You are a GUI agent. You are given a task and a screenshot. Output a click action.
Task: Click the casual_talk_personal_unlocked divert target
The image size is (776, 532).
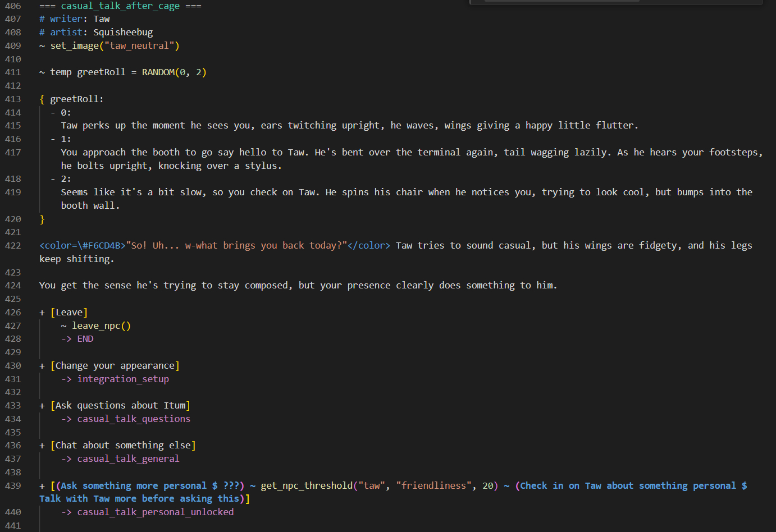[x=156, y=512]
